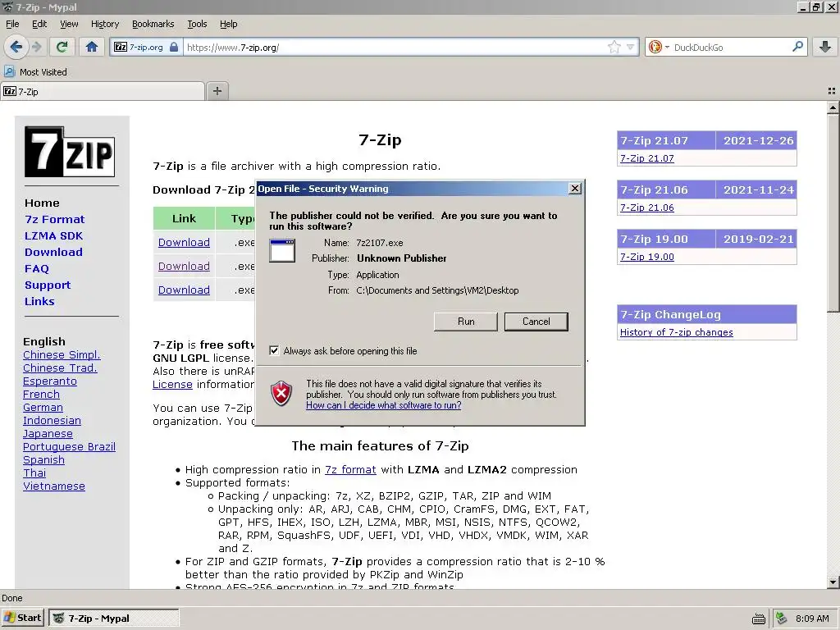Click the padlock site security icon

[174, 47]
